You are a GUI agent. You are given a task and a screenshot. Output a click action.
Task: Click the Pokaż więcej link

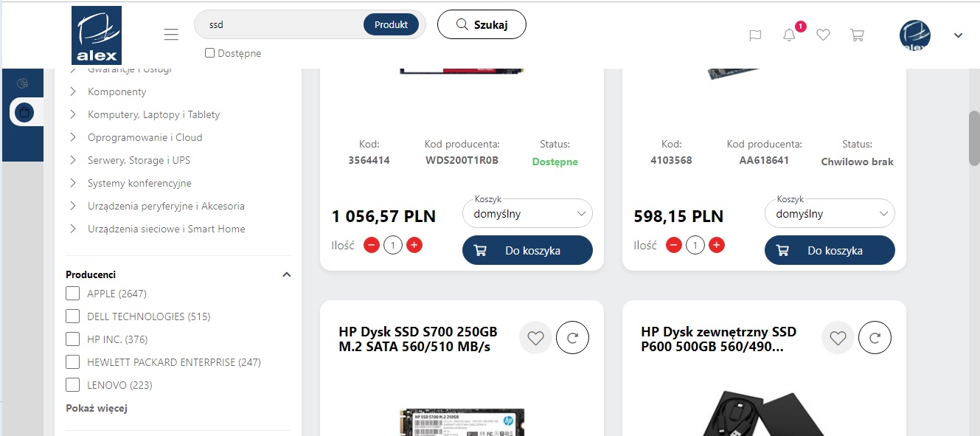[x=97, y=408]
